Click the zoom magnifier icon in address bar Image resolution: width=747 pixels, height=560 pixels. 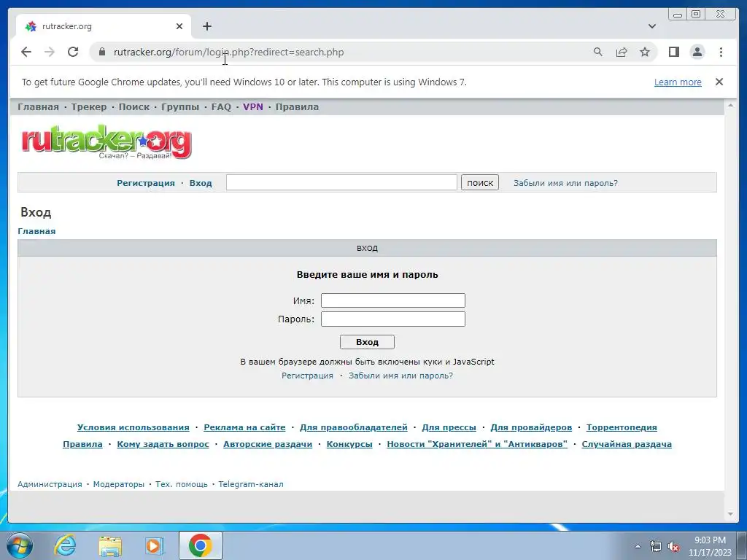[598, 52]
